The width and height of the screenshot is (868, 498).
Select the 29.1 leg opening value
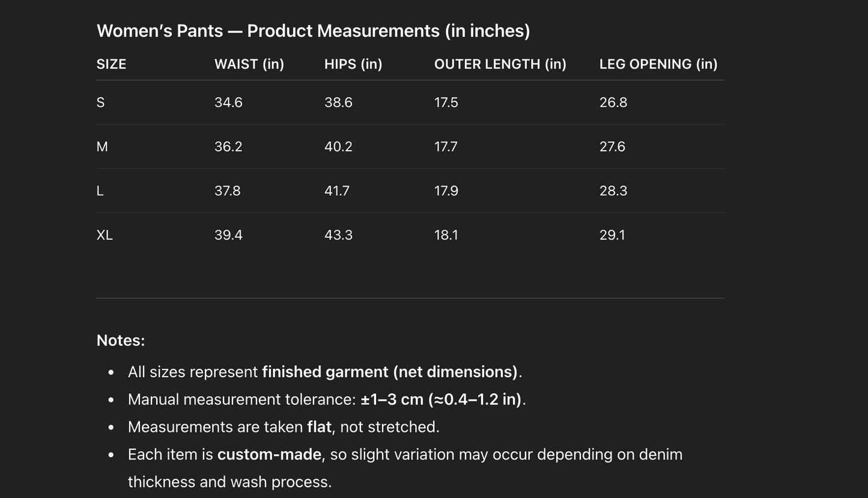pos(612,235)
